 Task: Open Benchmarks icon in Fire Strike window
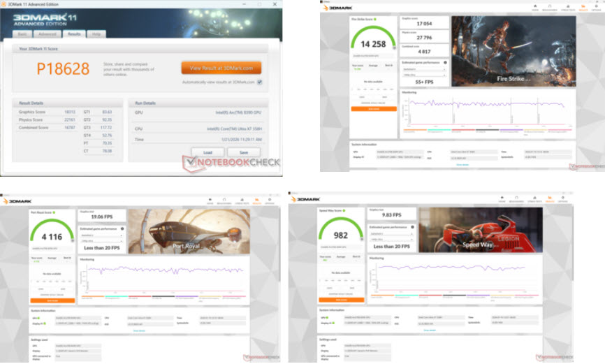click(550, 7)
